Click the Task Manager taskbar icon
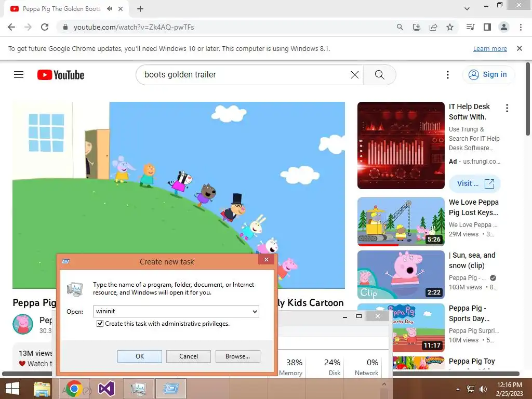 (138, 389)
